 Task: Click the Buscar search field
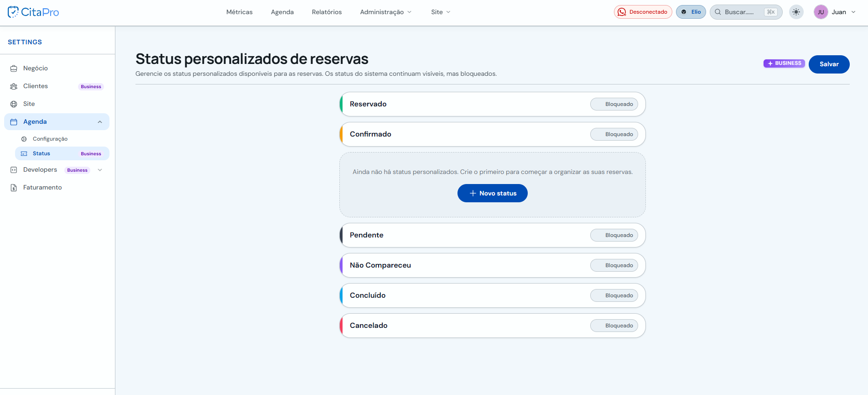coord(746,12)
